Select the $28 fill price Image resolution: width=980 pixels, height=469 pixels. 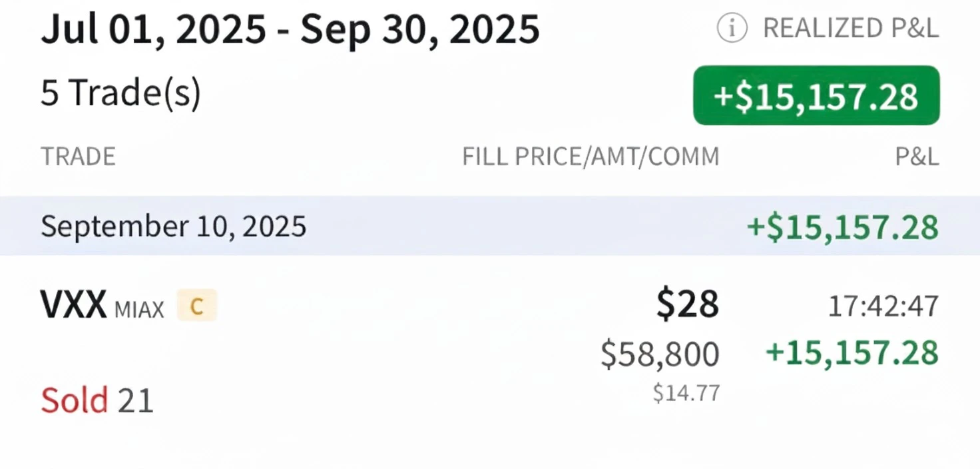point(686,303)
